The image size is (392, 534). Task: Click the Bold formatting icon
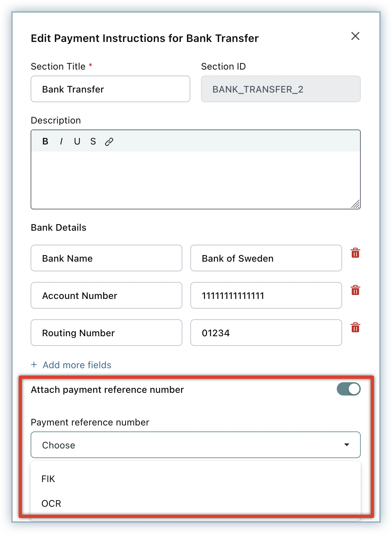(x=46, y=141)
